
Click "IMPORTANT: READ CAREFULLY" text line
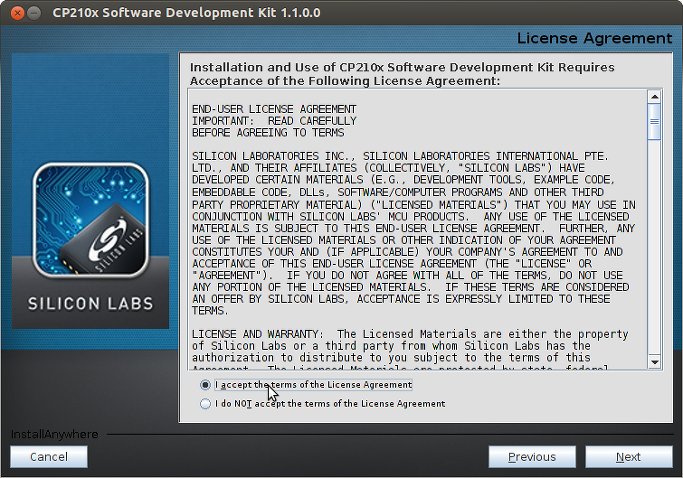[x=274, y=121]
